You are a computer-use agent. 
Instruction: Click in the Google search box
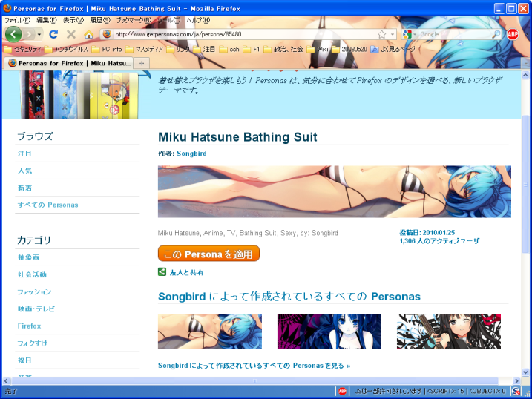coord(455,34)
